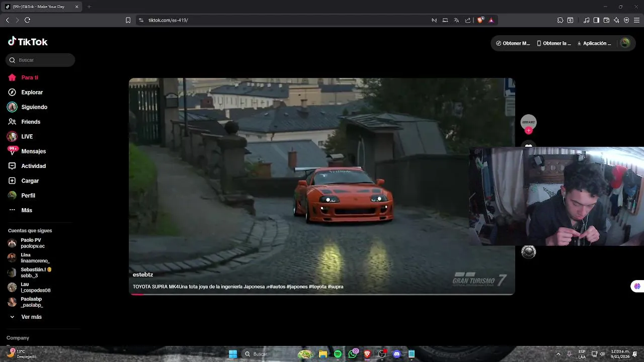The height and width of the screenshot is (362, 644).
Task: Open estebtz creator avatar beside video
Action: pyautogui.click(x=528, y=122)
